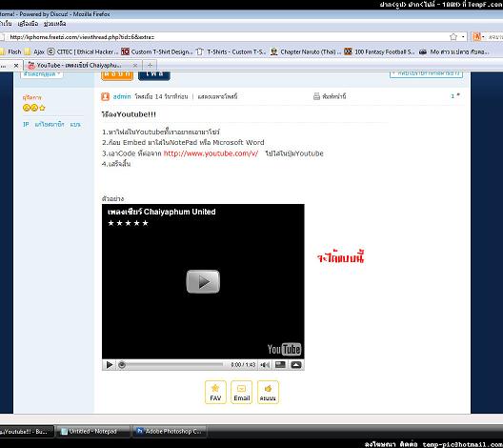503x448 pixels.
Task: Click the bookmark star in address bar
Action: (453, 37)
